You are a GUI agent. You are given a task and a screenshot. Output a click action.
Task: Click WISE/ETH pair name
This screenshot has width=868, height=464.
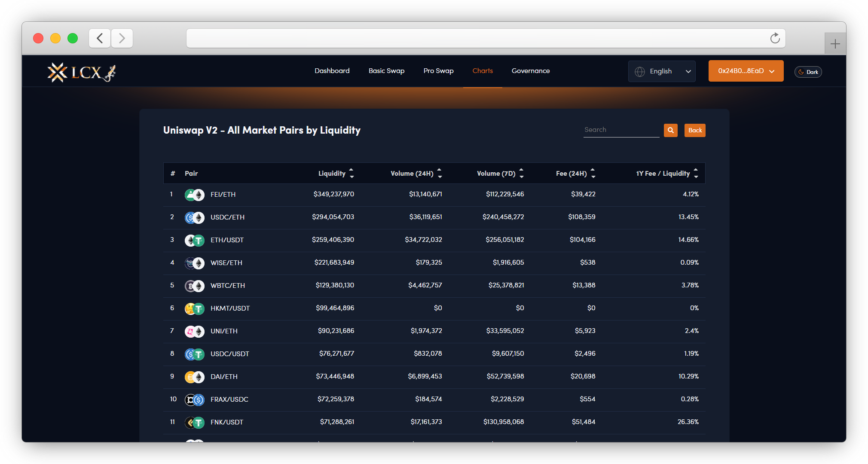(226, 263)
